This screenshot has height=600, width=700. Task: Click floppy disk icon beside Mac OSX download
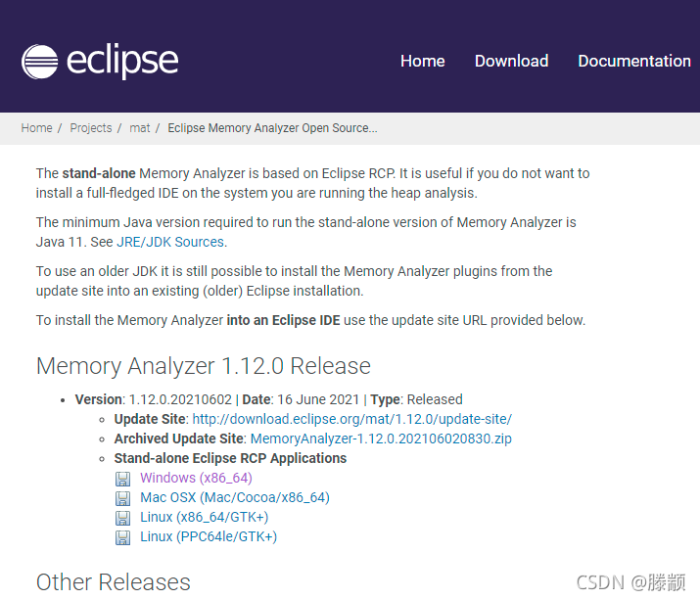point(122,498)
